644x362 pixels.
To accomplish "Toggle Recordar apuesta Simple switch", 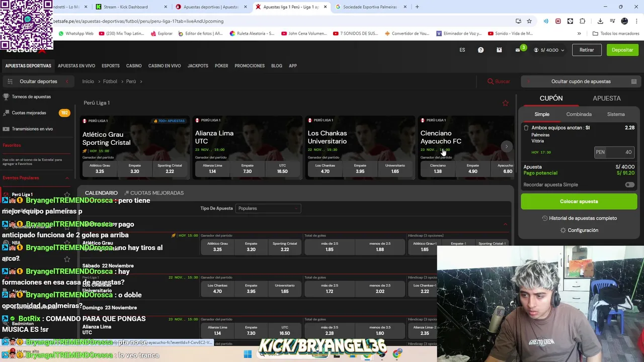I will click(629, 185).
